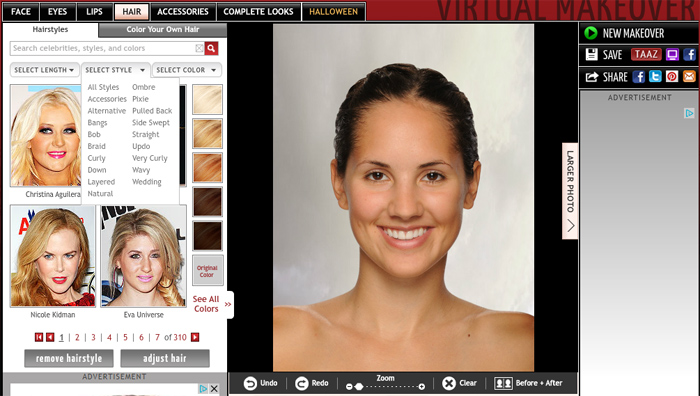Share via the Twitter icon
Viewport: 700px width, 396px height.
tap(655, 77)
